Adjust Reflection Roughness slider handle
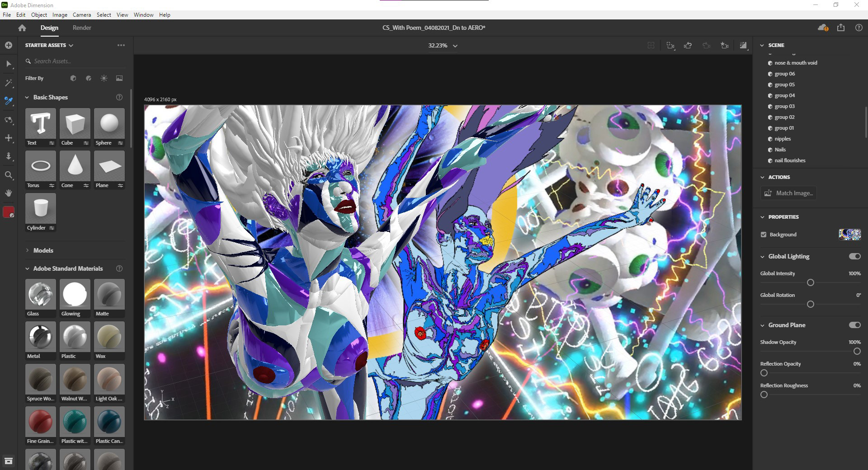The image size is (868, 470). [x=764, y=395]
